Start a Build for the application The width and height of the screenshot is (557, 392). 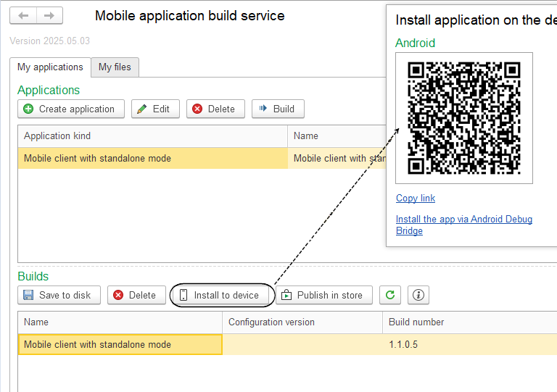coord(277,109)
